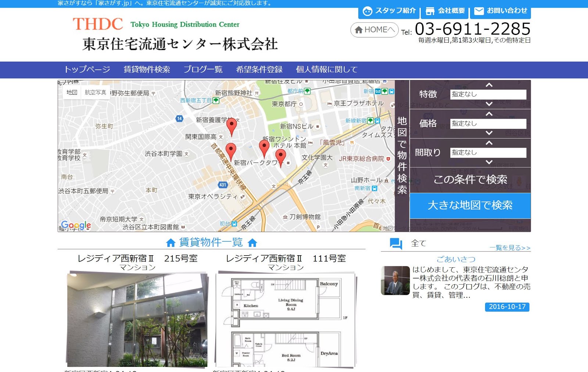The width and height of the screenshot is (588, 372).
Task: Open the お問い合わせ contact page
Action: tap(501, 11)
